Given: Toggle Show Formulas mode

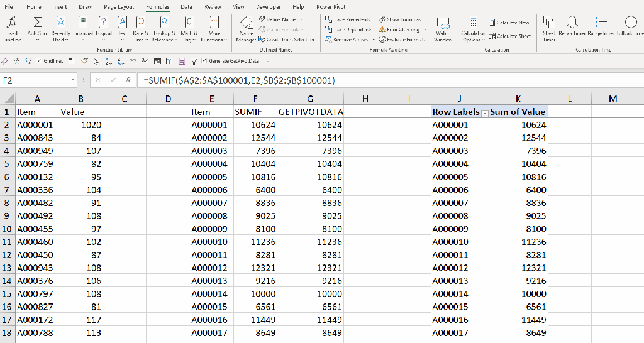Looking at the screenshot, I should (x=401, y=19).
